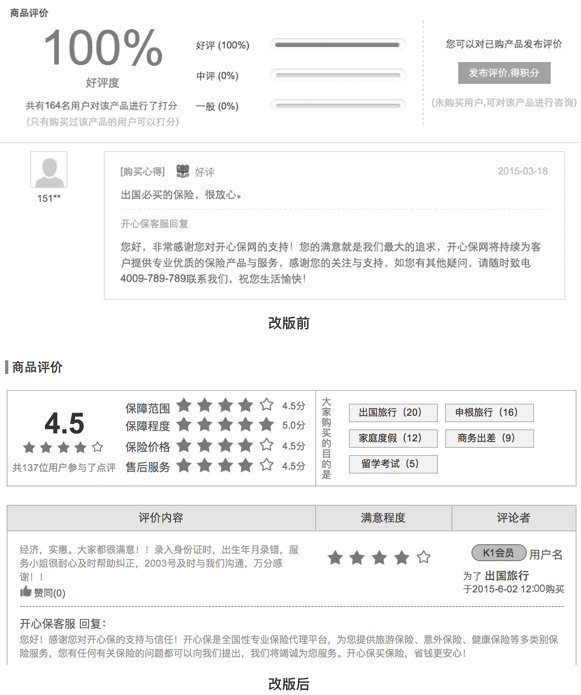
Task: Select the 出国旅行 (20) purpose tag
Action: 393,413
